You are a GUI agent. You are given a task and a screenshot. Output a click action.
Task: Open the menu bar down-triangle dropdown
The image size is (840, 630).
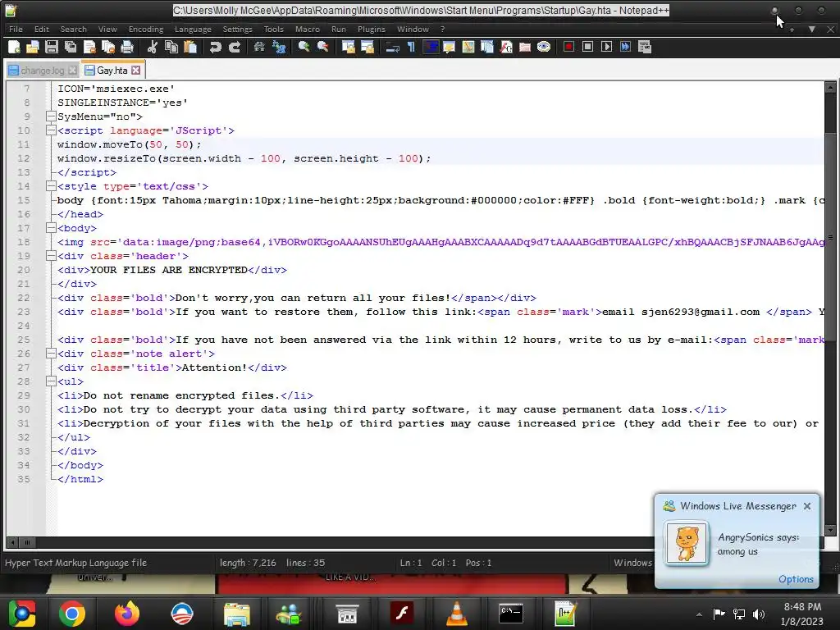click(812, 30)
